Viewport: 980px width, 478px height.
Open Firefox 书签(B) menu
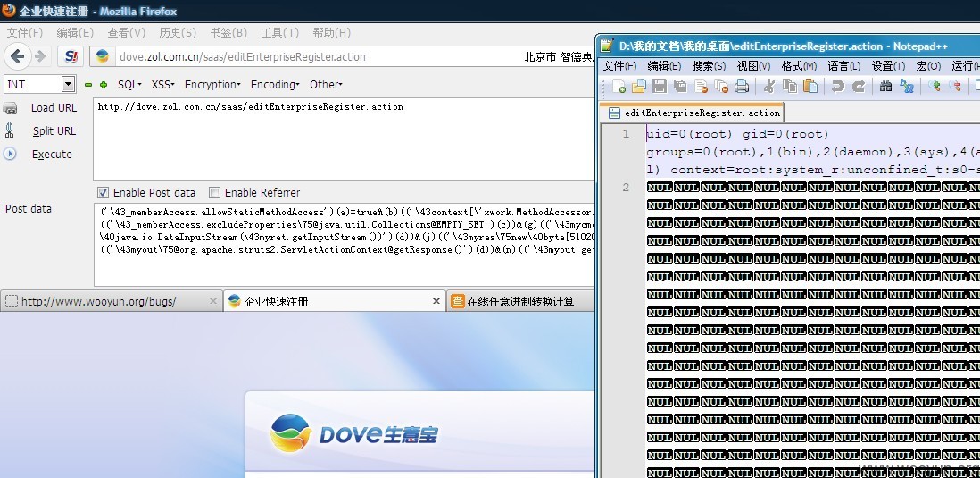tap(228, 32)
